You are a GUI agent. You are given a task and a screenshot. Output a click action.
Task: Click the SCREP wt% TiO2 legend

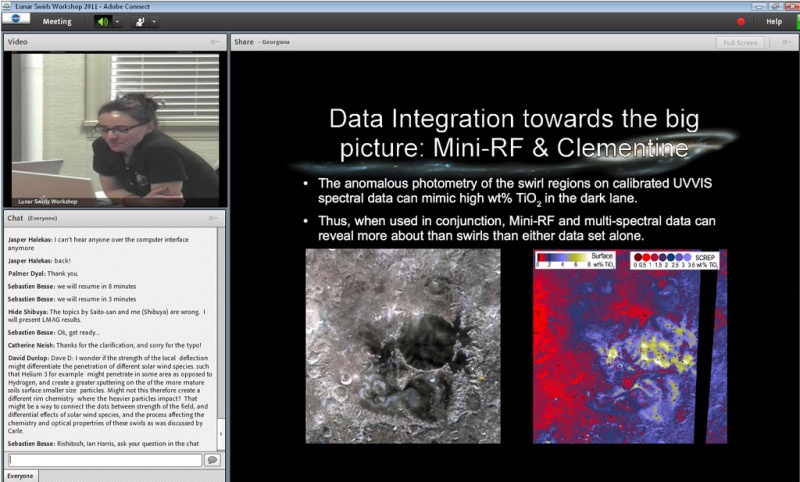pyautogui.click(x=674, y=260)
